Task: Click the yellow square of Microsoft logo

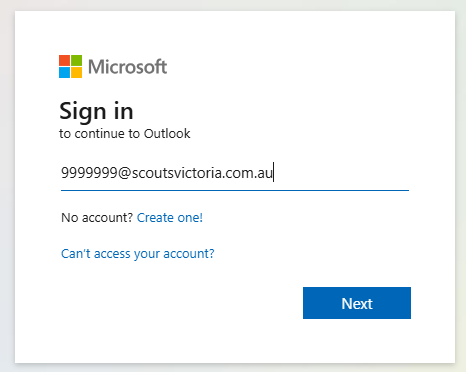Action: 76,72
